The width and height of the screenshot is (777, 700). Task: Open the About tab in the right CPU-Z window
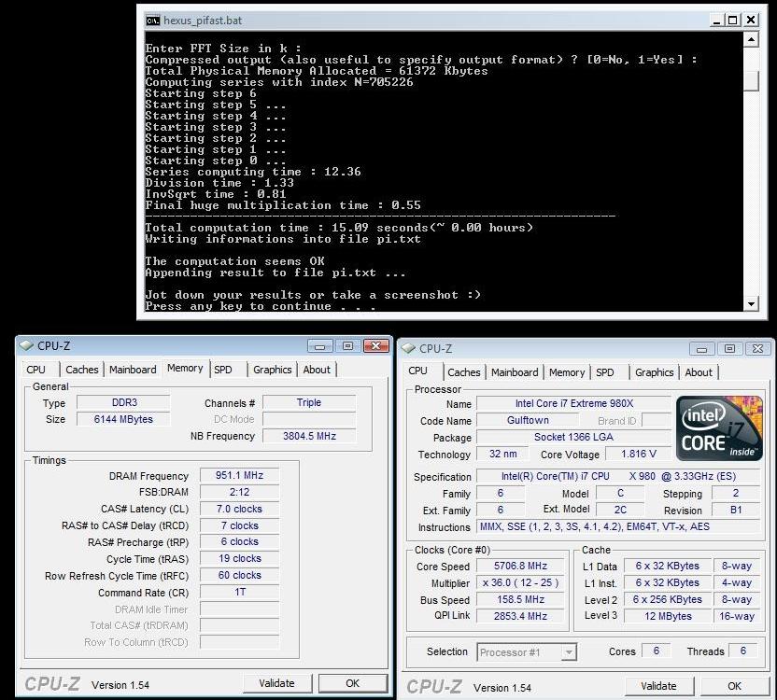coord(699,372)
